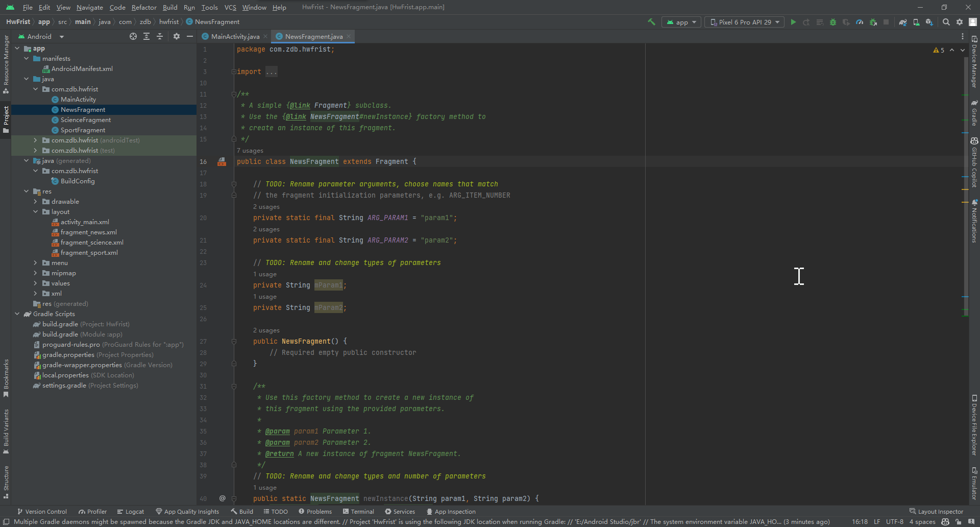Run app with coverage icon
980x527 pixels.
tap(846, 22)
